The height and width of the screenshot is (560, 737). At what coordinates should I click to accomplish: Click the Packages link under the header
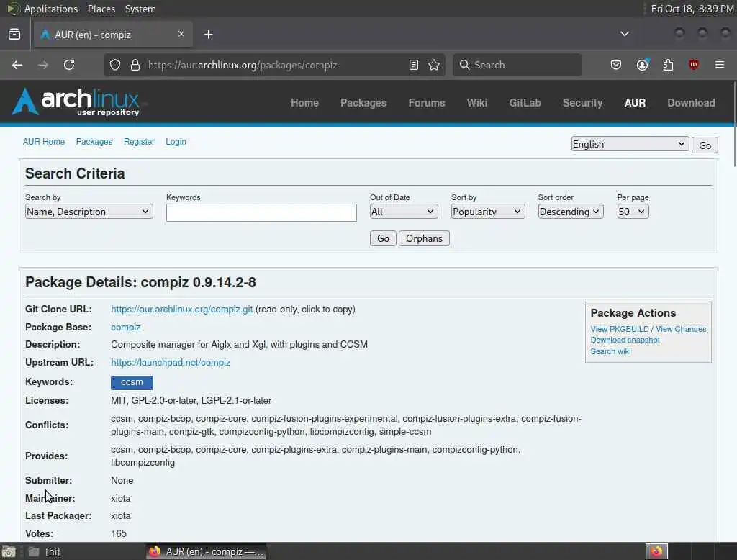[94, 142]
